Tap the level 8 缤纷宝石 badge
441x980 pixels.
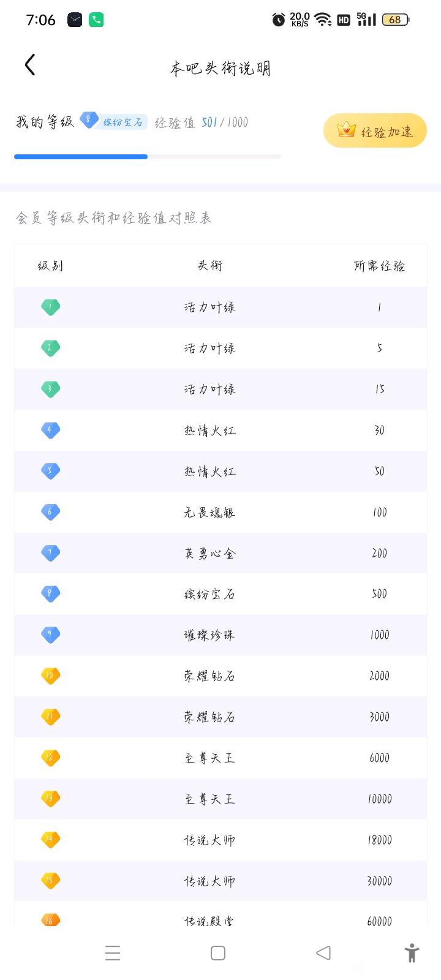point(114,121)
